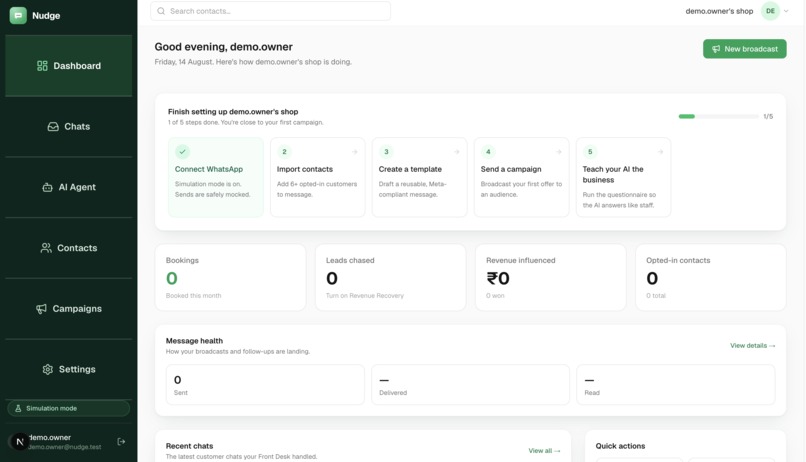Image resolution: width=806 pixels, height=462 pixels.
Task: Click the Leads chased stat card
Action: (391, 278)
